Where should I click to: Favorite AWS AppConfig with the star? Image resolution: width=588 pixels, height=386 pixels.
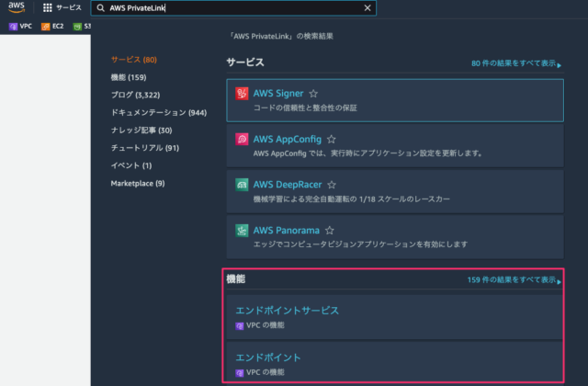click(x=332, y=139)
